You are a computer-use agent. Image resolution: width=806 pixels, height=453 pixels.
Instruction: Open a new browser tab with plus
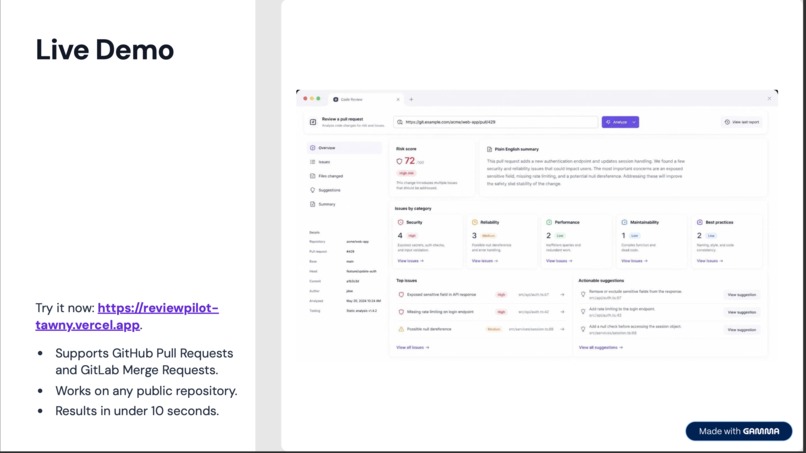[411, 99]
